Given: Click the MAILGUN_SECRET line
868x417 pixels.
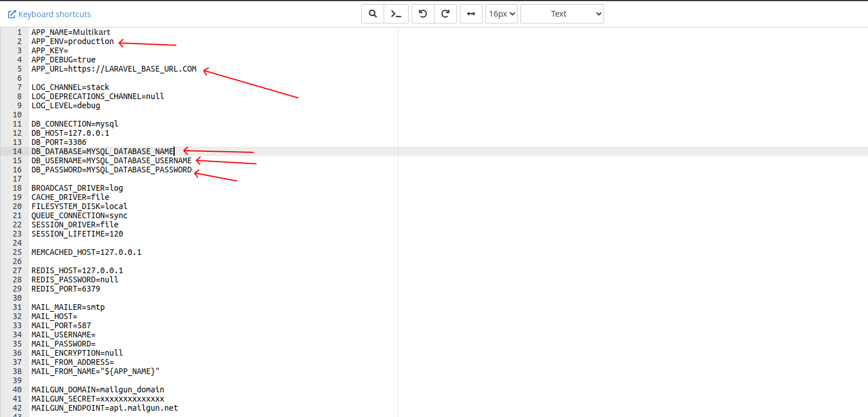Looking at the screenshot, I should [x=98, y=399].
